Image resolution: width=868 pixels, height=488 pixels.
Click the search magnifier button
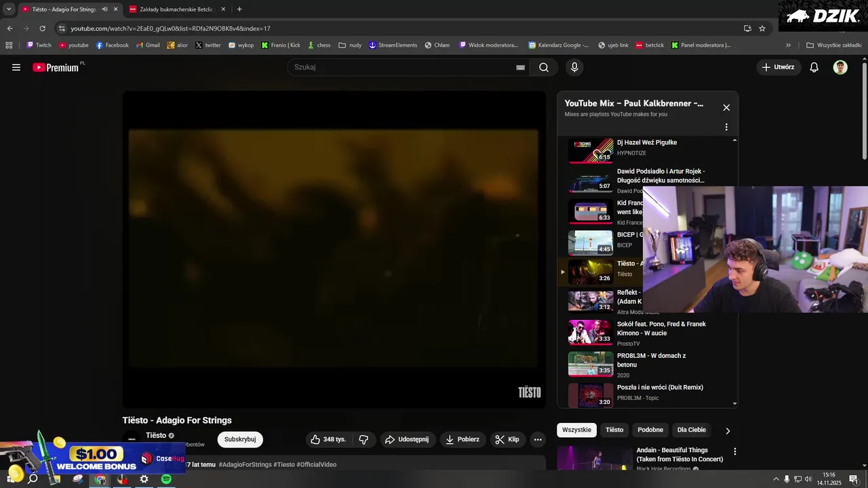pos(544,67)
